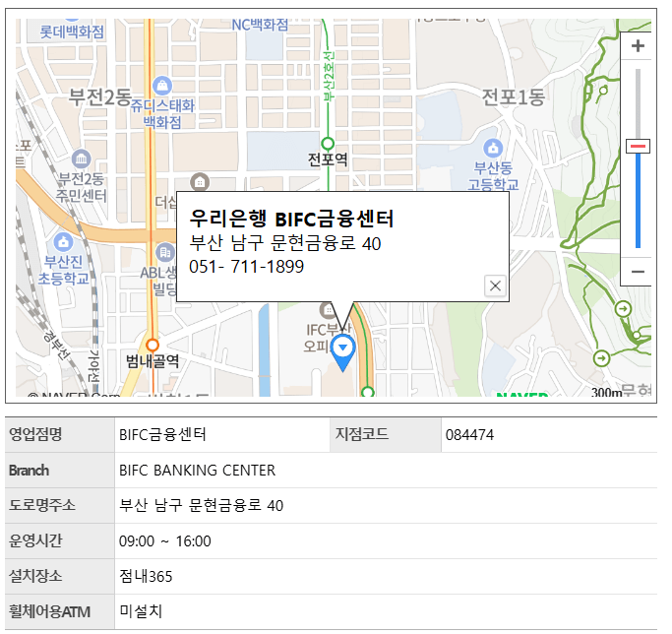Image resolution: width=672 pixels, height=634 pixels.
Task: Click the popup phone number 051- 711-1899
Action: 246,267
